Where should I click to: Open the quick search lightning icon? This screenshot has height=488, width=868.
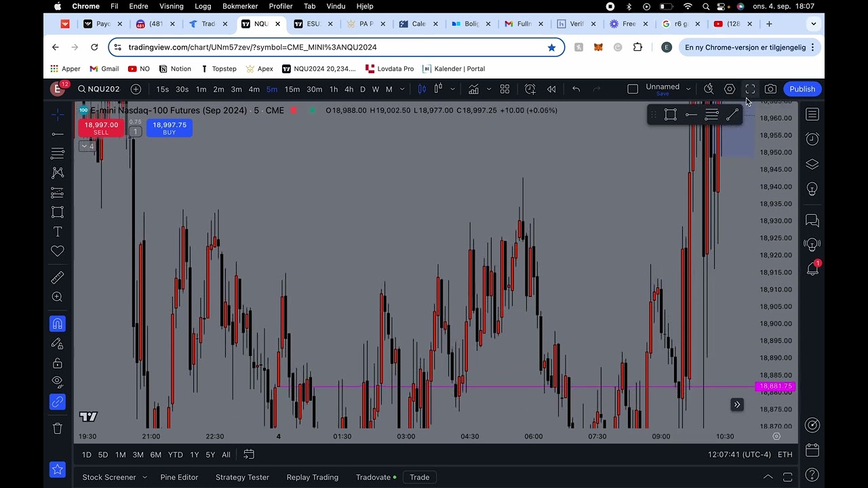coord(709,89)
